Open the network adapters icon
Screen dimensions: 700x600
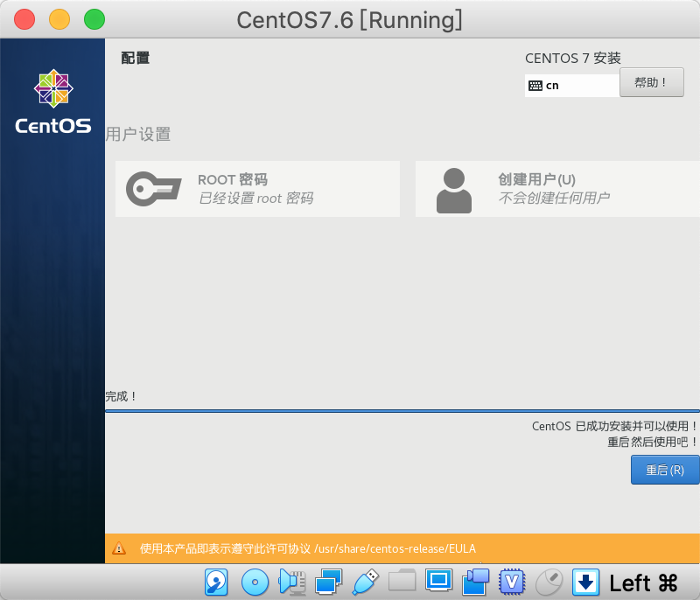tap(329, 583)
